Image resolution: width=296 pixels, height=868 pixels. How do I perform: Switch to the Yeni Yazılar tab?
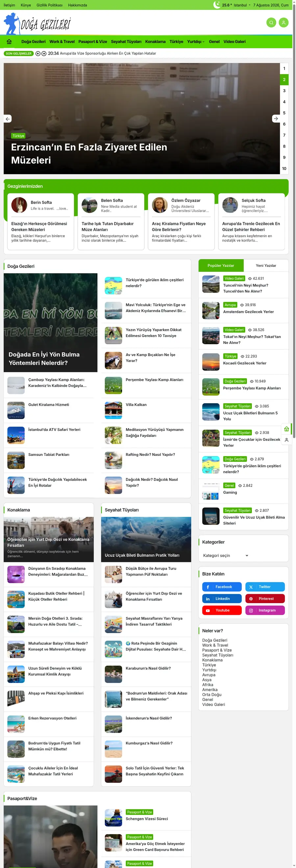click(266, 266)
